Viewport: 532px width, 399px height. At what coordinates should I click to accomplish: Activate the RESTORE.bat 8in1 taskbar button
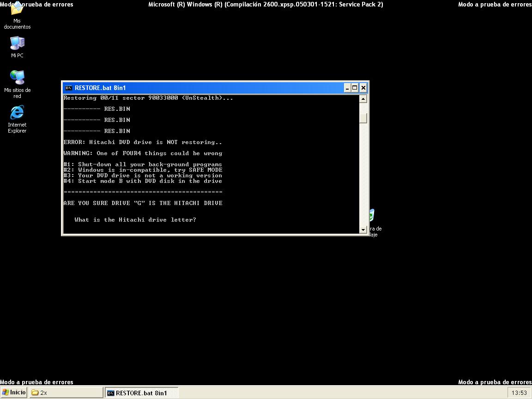[141, 393]
